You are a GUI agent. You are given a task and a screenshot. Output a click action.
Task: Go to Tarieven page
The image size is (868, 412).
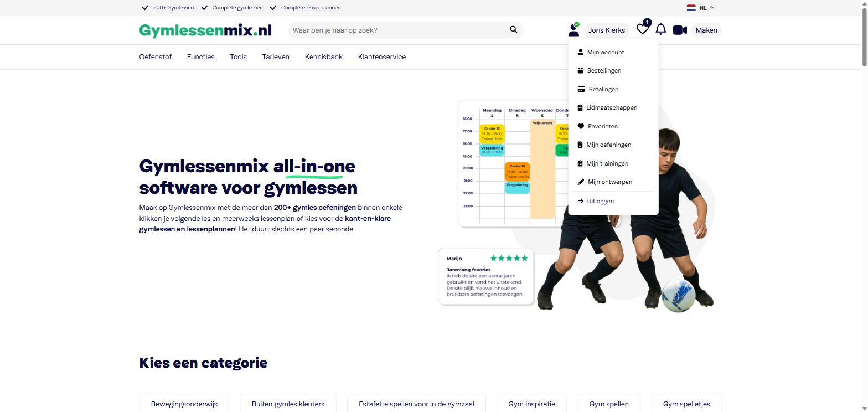point(276,57)
